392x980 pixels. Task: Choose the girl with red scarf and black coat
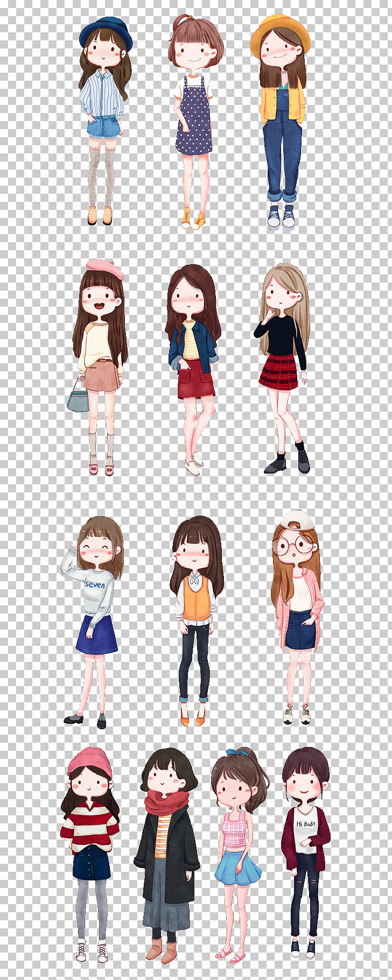(167, 855)
